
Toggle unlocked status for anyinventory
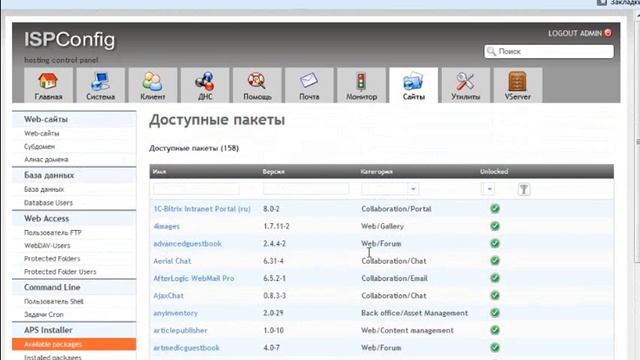[x=495, y=313]
